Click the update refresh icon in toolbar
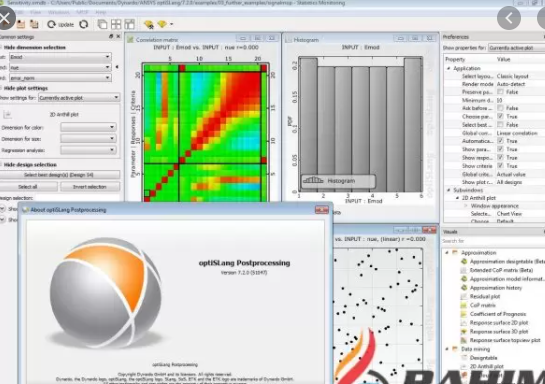Image resolution: width=545 pixels, height=384 pixels. click(52, 24)
